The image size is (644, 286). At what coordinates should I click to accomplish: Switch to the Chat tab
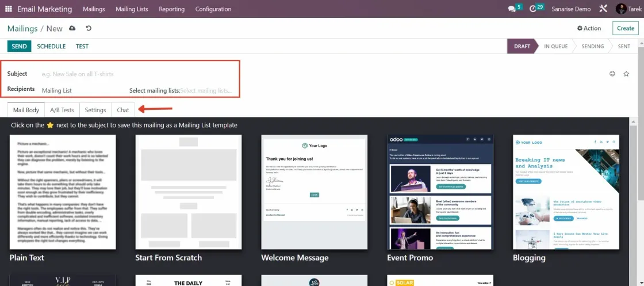click(x=123, y=110)
